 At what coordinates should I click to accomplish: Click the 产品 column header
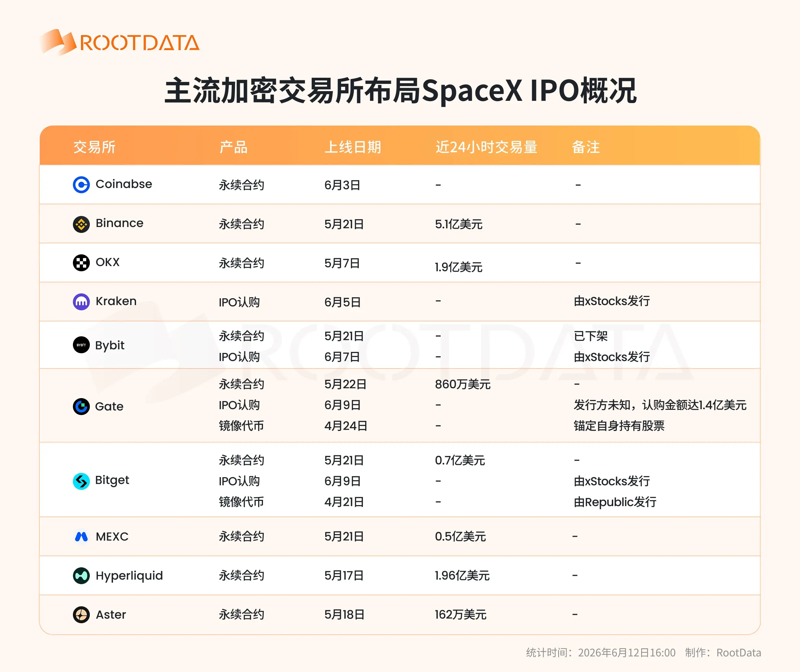233,147
